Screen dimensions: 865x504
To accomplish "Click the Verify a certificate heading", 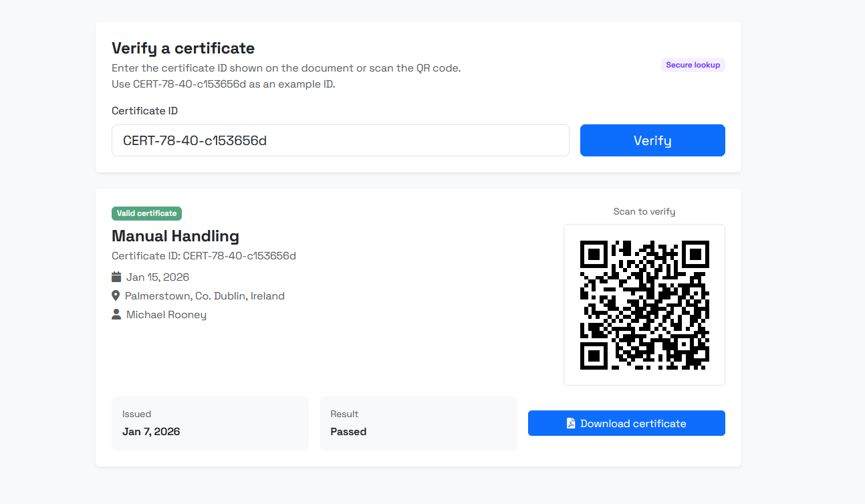I will [x=182, y=47].
